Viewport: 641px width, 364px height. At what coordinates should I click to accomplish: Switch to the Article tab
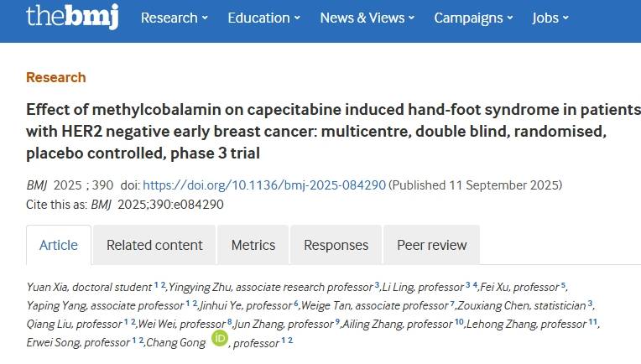59,245
